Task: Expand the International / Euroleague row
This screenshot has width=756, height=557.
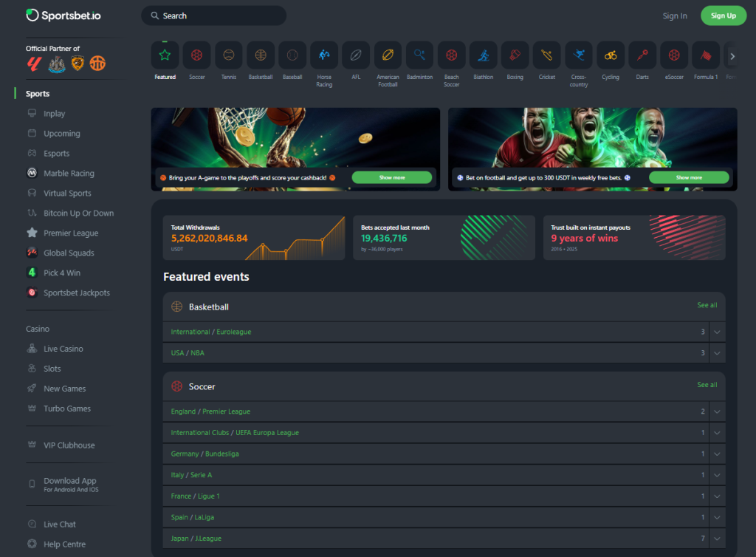Action: click(x=716, y=332)
